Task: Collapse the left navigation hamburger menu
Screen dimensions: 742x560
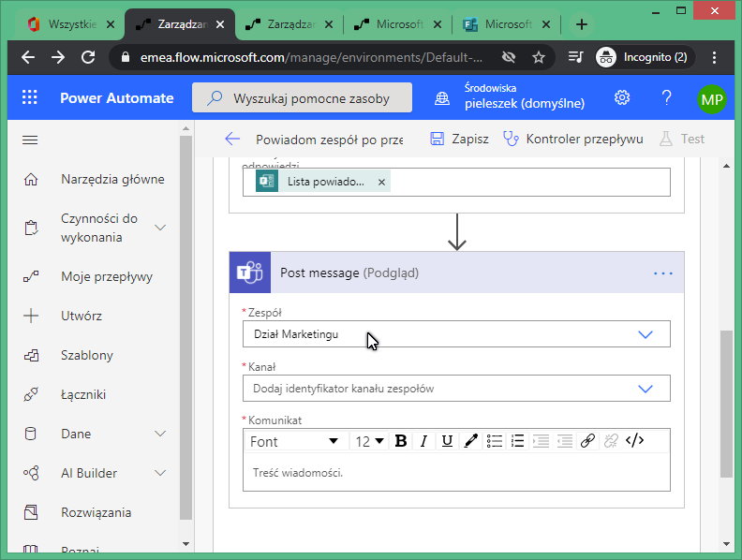Action: tap(30, 140)
